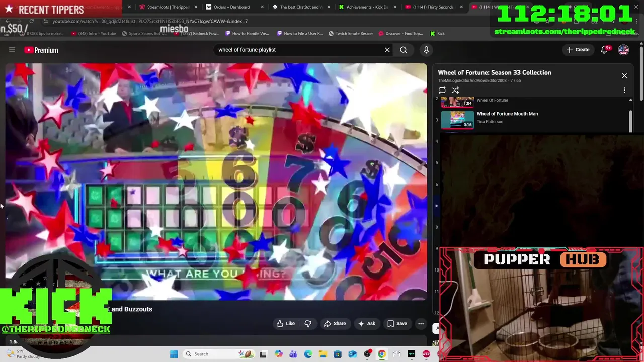The width and height of the screenshot is (644, 362).
Task: Open the weather widget showing Partly cloudy
Action: [23, 354]
